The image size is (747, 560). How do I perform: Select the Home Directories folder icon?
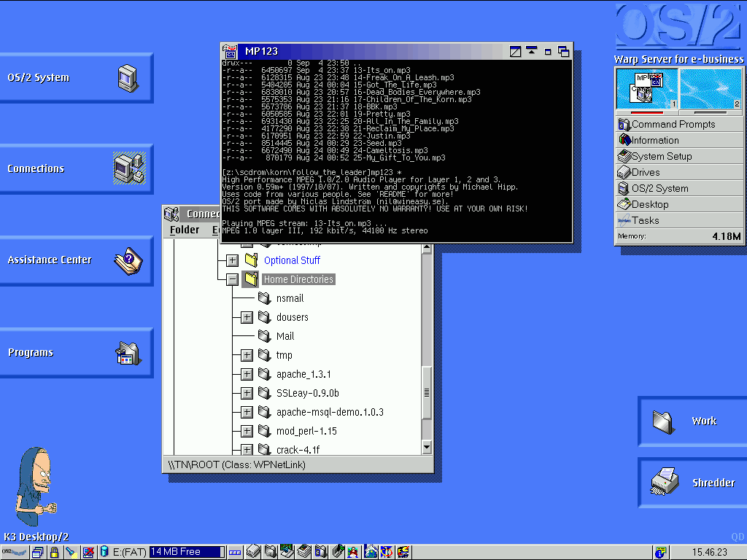251,279
